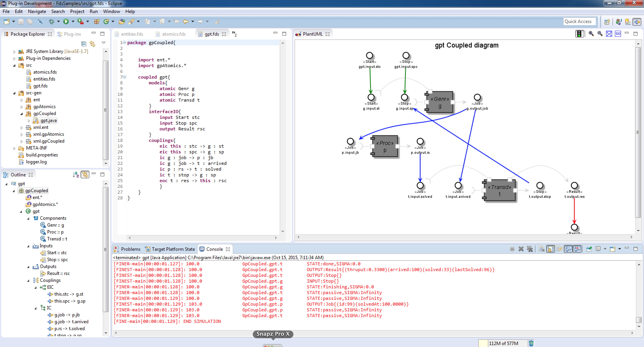Viewport: 644px width, 347px height.
Task: Click heap status memory bar
Action: point(503,344)
